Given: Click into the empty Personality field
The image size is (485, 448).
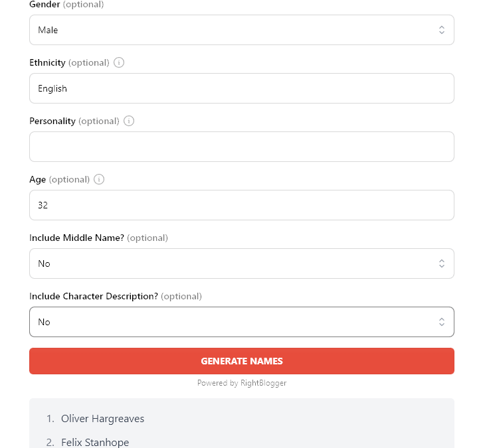Looking at the screenshot, I should coord(241,147).
